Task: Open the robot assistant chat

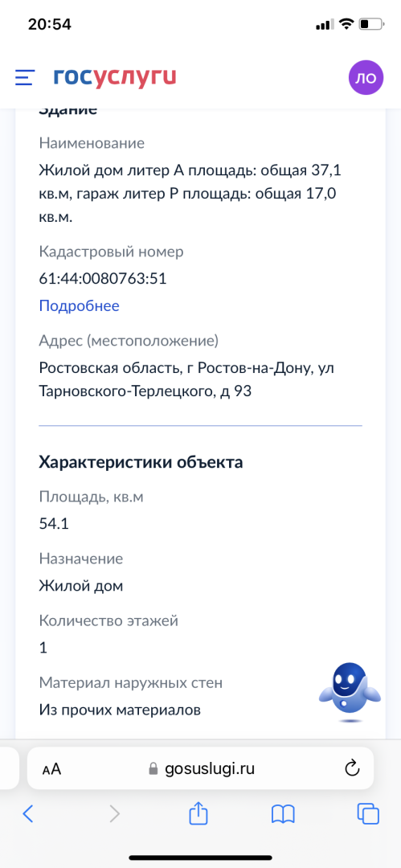Action: [x=350, y=692]
